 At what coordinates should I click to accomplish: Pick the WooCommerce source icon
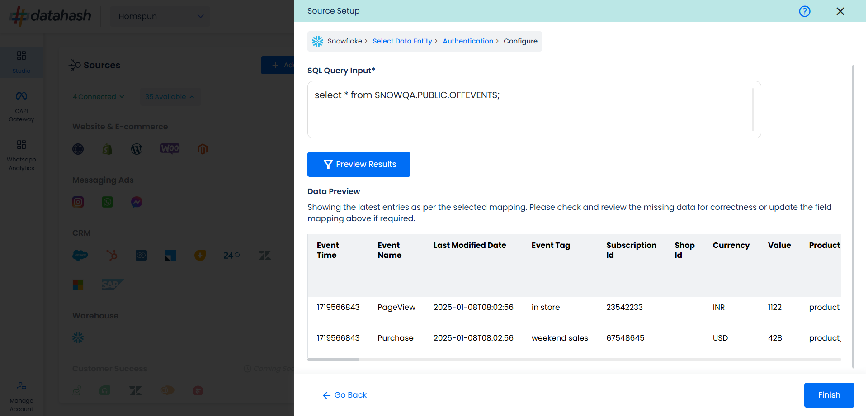170,149
